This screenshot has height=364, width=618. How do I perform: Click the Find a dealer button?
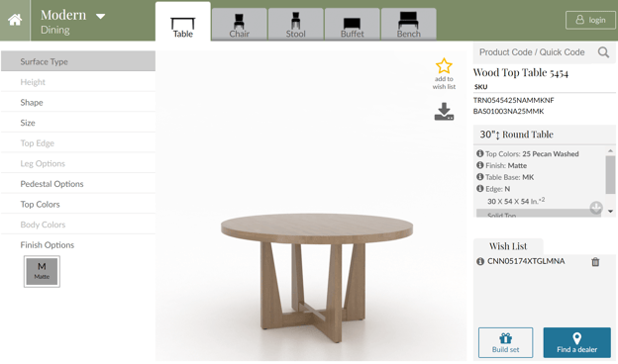(577, 342)
